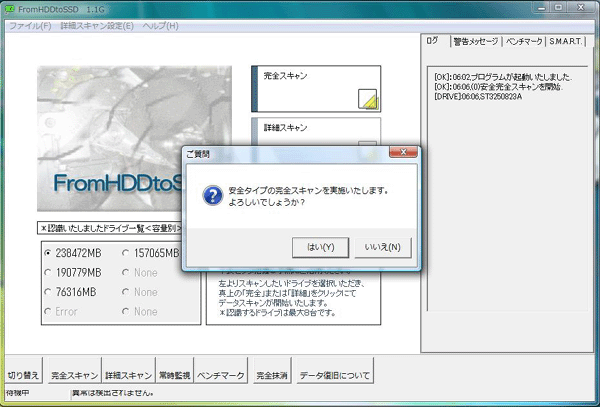Click the 完全スキャン button in bottom toolbar
600x407 pixels.
(75, 370)
